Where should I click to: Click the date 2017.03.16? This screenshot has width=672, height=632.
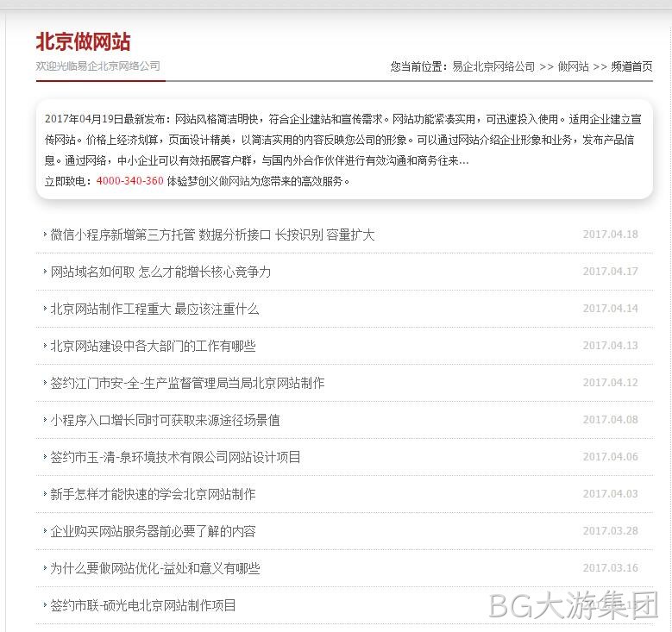click(x=610, y=567)
